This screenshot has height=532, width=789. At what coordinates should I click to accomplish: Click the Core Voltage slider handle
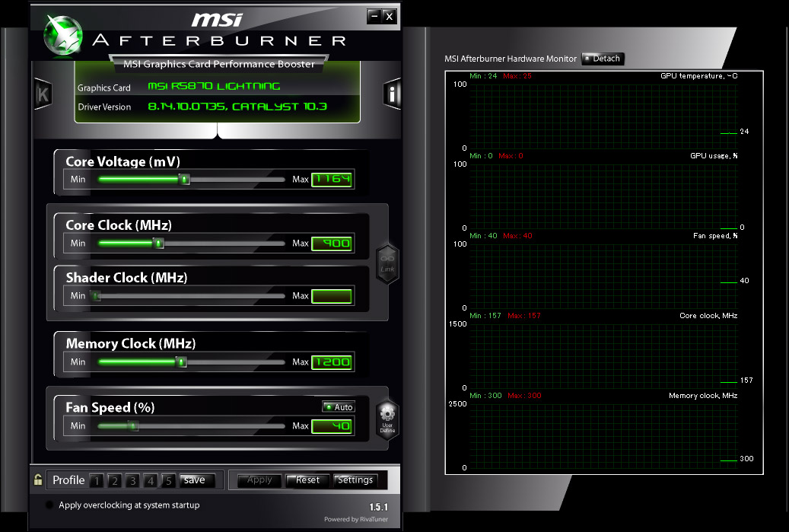185,179
